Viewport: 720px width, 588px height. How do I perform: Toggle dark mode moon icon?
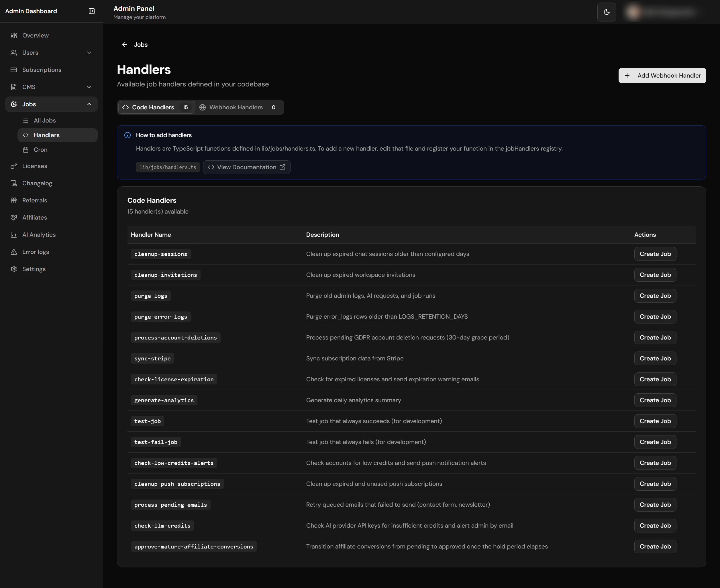tap(607, 12)
